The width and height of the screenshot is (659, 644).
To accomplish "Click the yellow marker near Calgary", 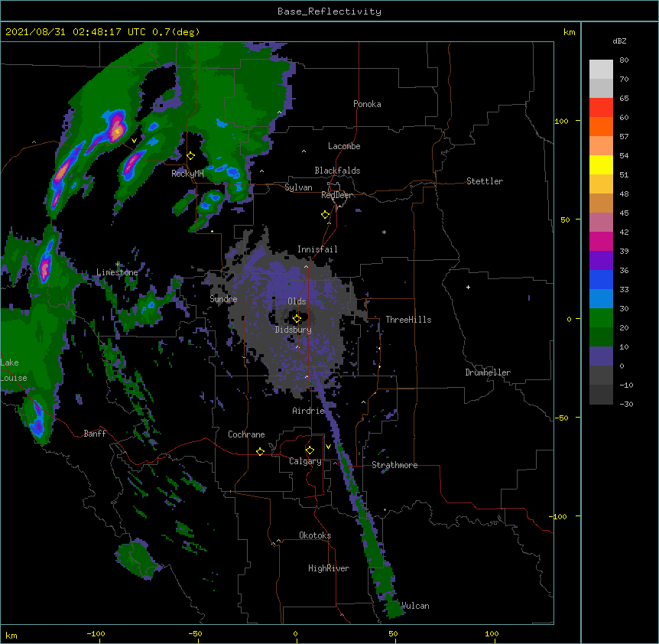I will tap(310, 450).
